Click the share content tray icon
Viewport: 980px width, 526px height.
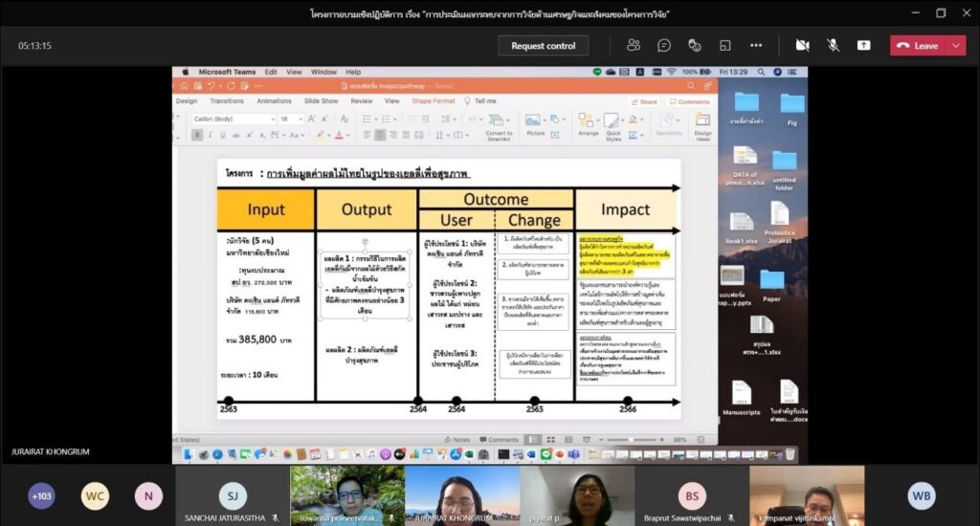863,45
